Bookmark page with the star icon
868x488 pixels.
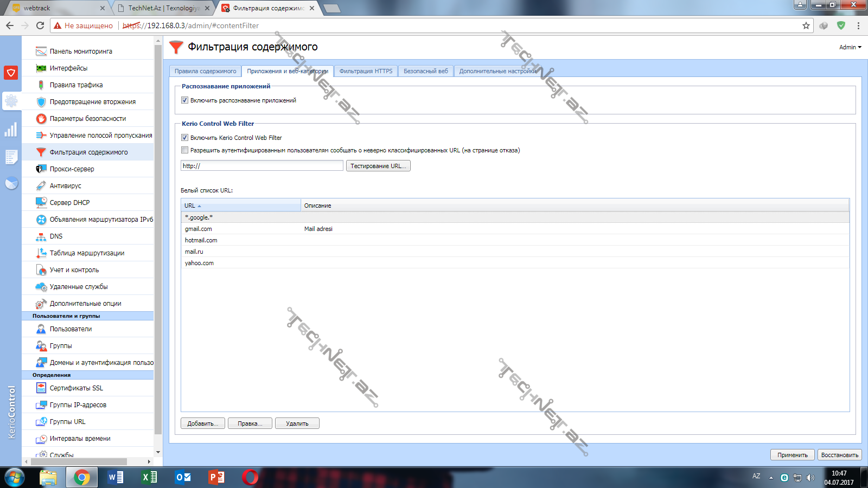[x=806, y=25]
